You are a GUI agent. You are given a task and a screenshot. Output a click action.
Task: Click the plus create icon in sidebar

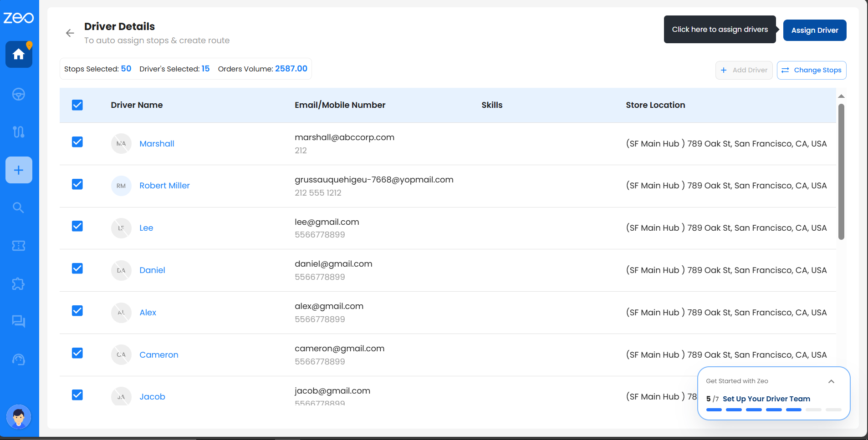(19, 170)
